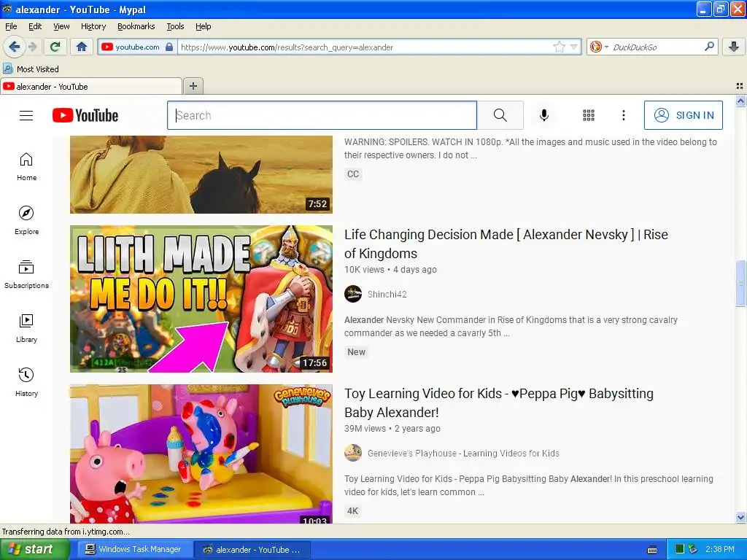747x560 pixels.
Task: Click '10K views • 4 days ago' text
Action: tap(391, 270)
